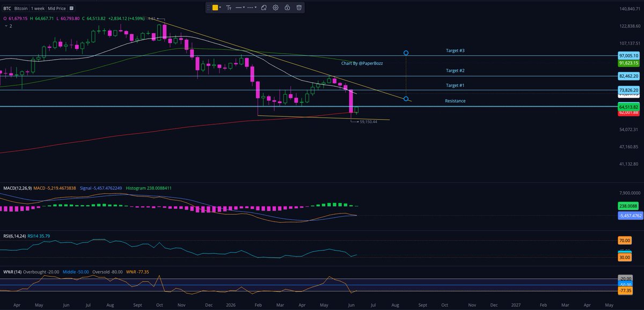Delete drawing with the trash icon

click(299, 8)
